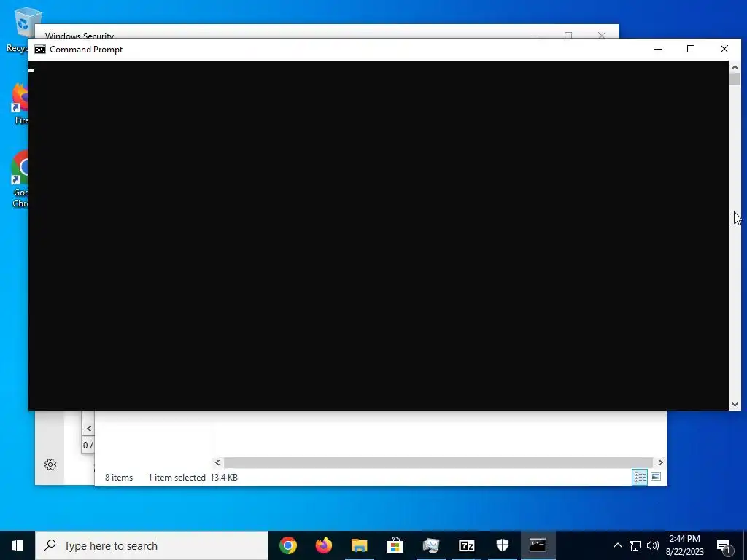Viewport: 747px width, 560px height.
Task: Open File Explorer from the taskbar
Action: point(360,545)
